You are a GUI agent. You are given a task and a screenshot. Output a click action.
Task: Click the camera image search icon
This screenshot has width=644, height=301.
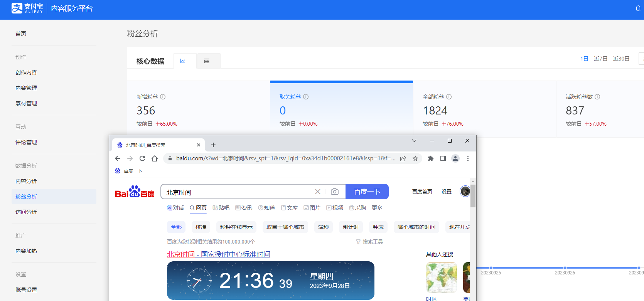click(334, 192)
